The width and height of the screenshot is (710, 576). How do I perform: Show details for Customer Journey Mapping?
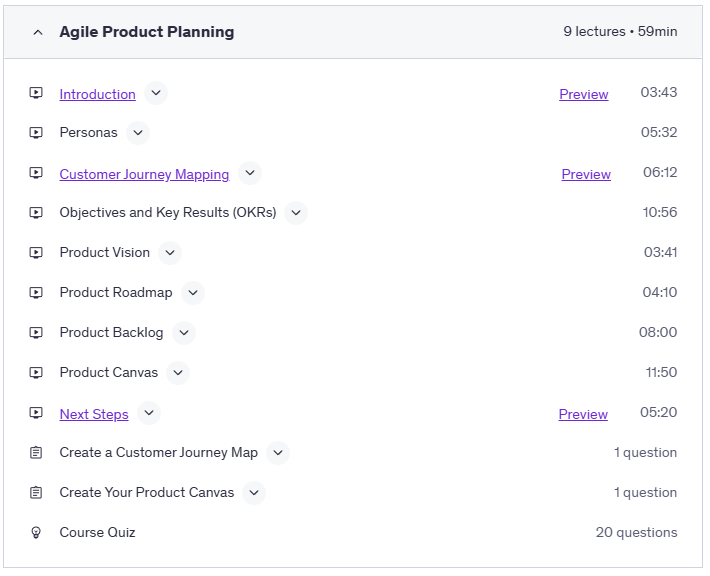[x=250, y=173]
